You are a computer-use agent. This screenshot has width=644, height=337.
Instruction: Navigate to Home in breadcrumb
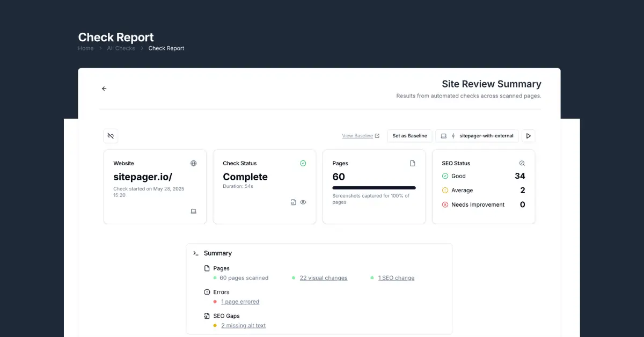click(x=86, y=48)
